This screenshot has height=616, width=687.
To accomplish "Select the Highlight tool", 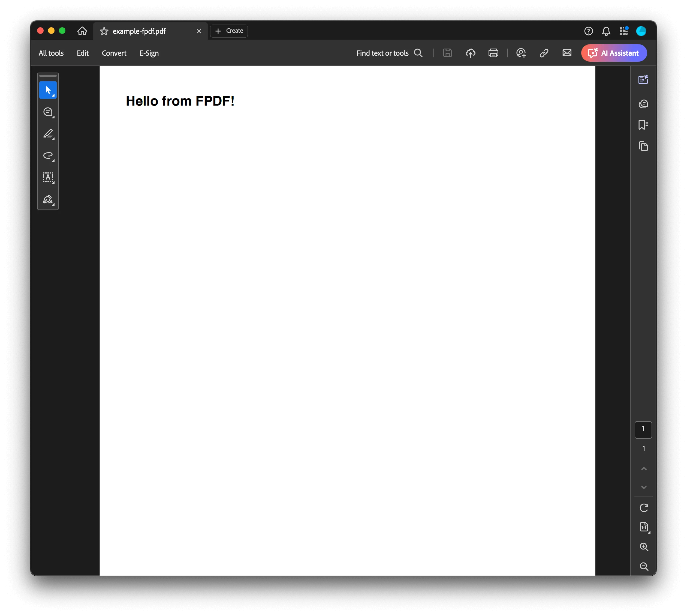I will 48,133.
